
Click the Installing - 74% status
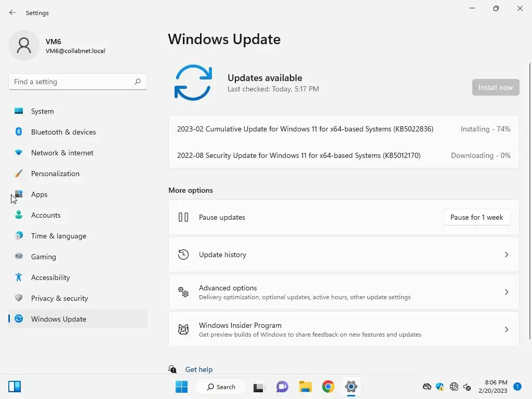tap(485, 129)
